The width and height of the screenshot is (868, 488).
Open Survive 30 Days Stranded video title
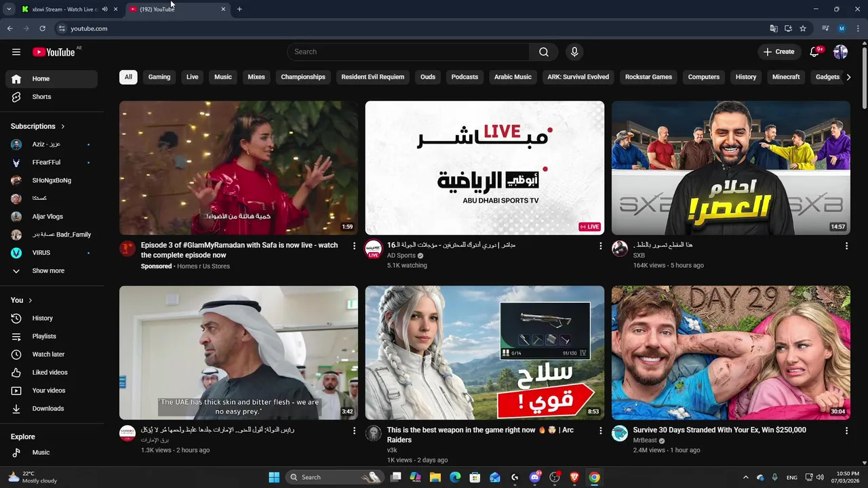point(719,430)
